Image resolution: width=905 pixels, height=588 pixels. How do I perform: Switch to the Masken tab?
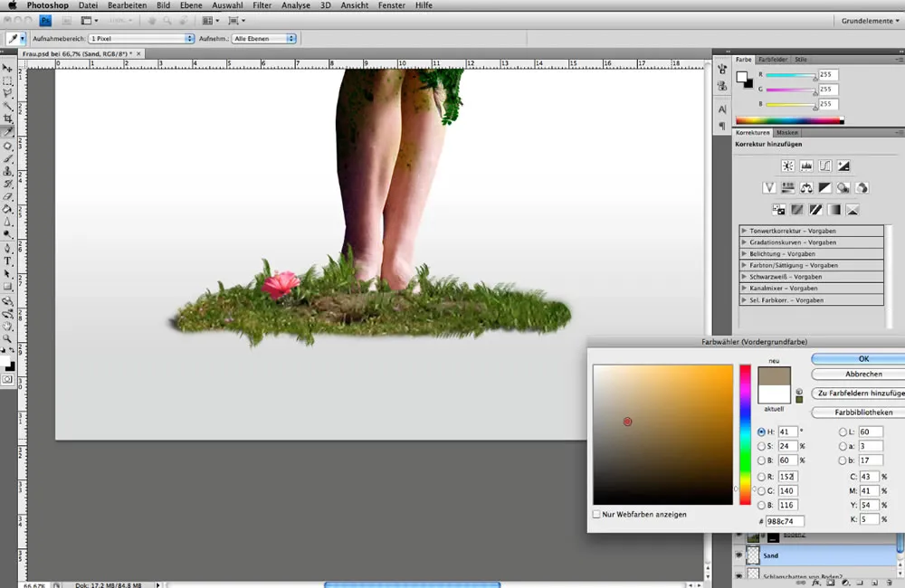point(786,132)
